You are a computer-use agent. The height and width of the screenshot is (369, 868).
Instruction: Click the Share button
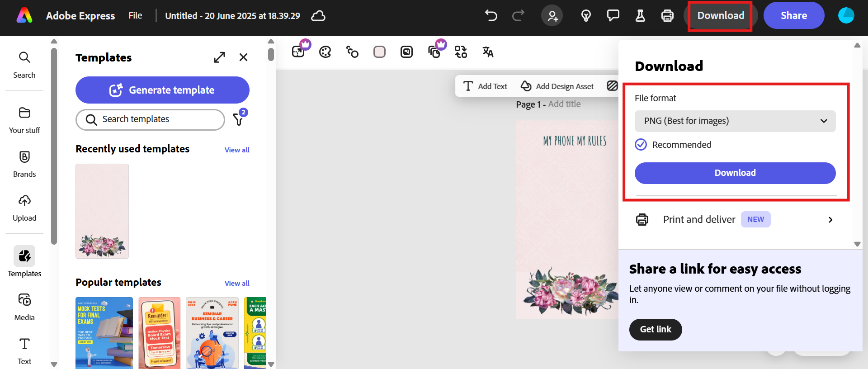794,15
